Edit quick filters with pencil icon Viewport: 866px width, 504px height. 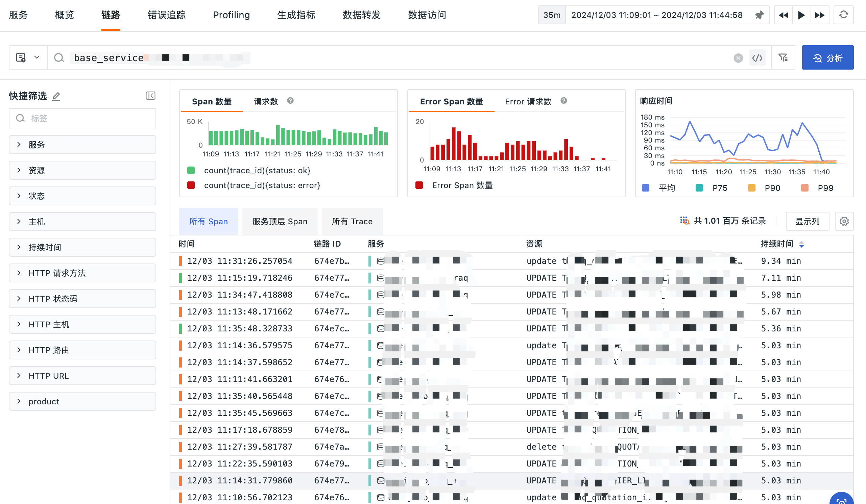pos(56,97)
